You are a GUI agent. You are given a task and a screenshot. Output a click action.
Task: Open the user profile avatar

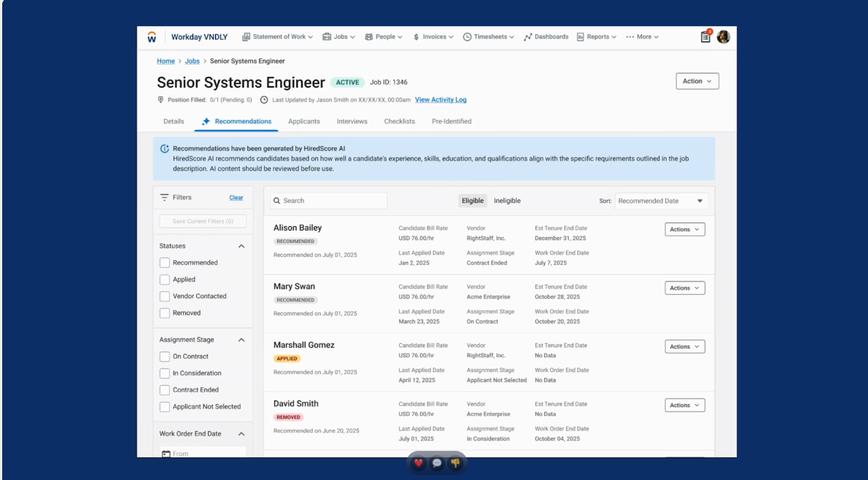pyautogui.click(x=723, y=37)
